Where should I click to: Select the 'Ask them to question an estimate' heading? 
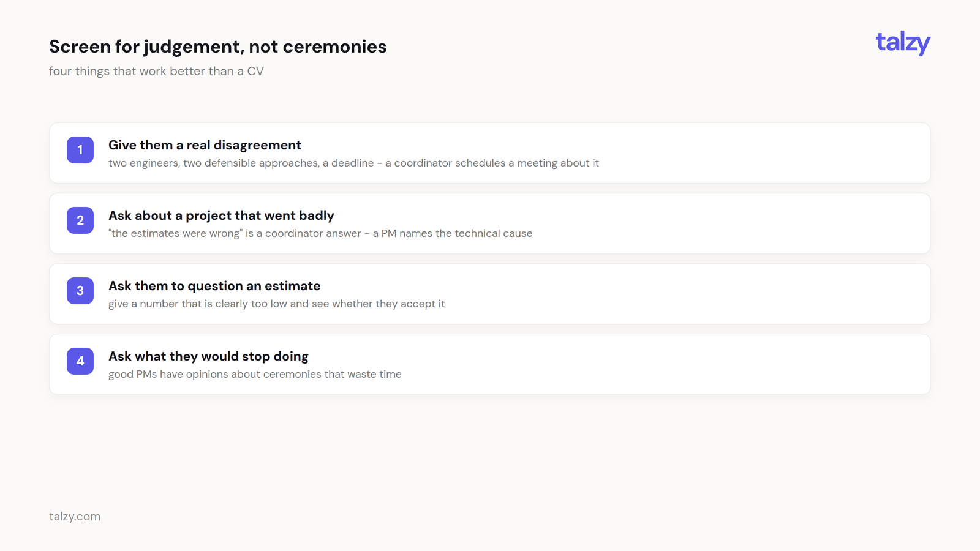[214, 286]
